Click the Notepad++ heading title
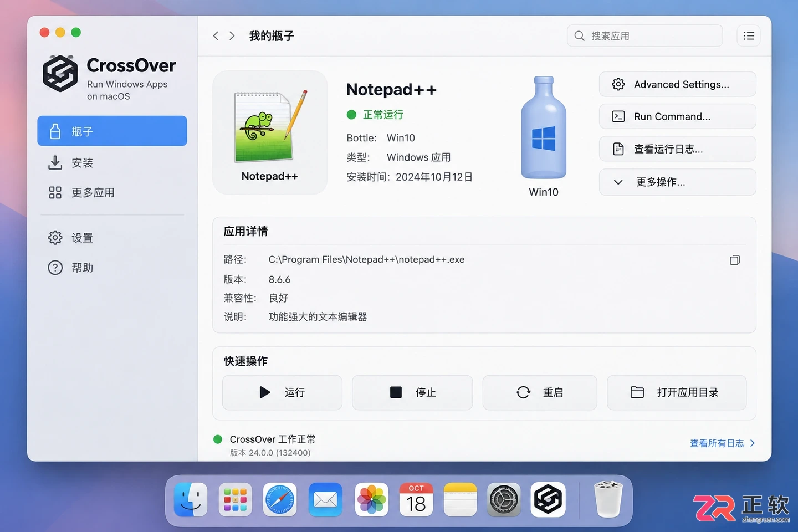Screen dimensions: 798x532 tap(391, 89)
